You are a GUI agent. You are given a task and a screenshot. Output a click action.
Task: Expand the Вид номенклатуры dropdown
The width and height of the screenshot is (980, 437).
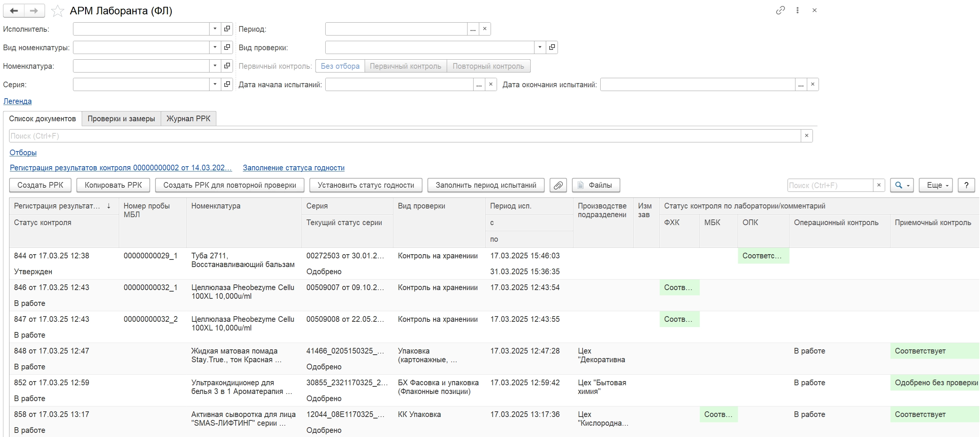click(215, 47)
